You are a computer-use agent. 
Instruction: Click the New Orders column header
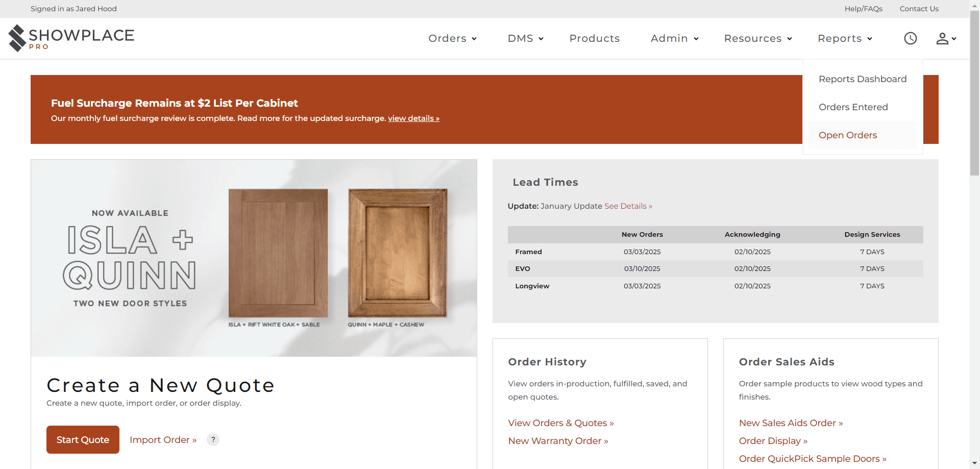click(642, 235)
